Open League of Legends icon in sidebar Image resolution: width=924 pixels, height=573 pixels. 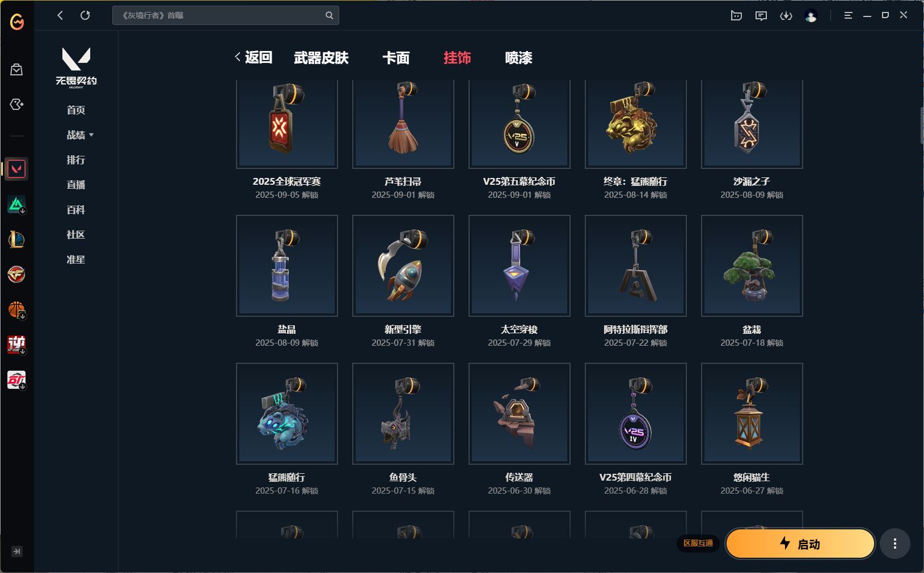[x=16, y=239]
